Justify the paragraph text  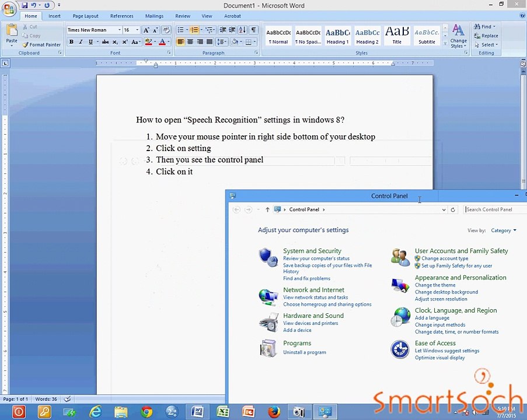pyautogui.click(x=210, y=42)
